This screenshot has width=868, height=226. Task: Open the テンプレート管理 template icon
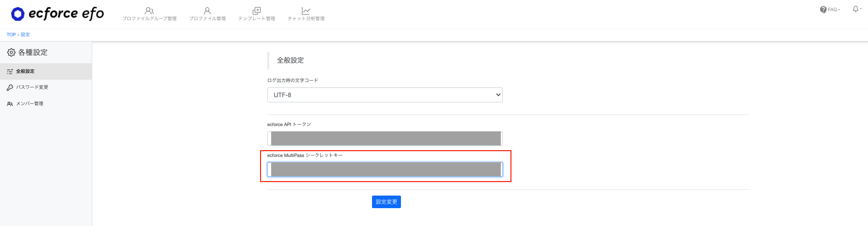coord(257,10)
